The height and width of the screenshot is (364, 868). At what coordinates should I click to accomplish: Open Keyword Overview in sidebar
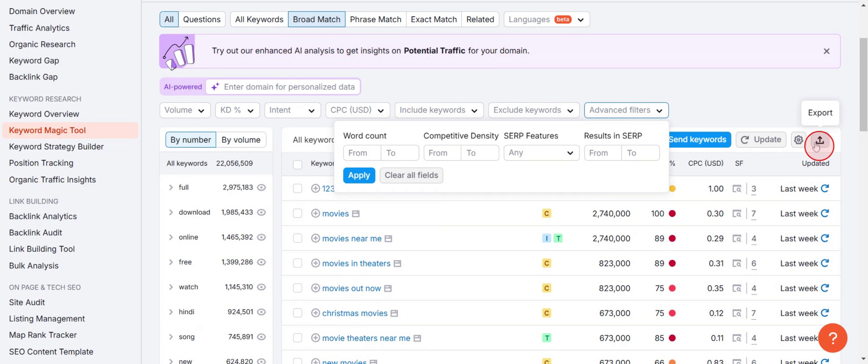(44, 114)
